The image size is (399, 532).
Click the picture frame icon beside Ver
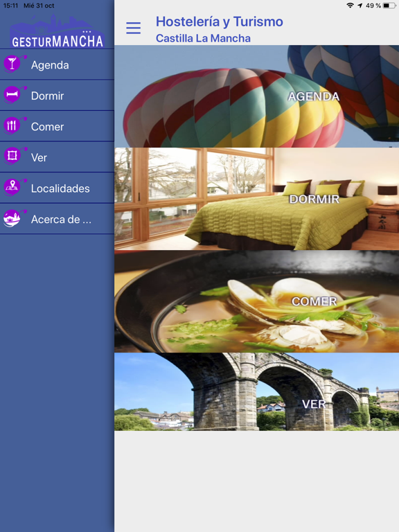(15, 156)
